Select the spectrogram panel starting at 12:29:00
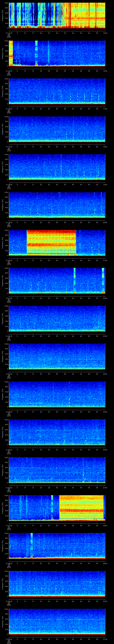 [57, 584]
